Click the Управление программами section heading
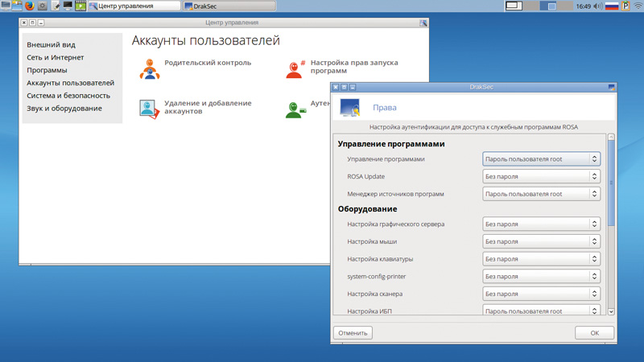 (x=391, y=144)
